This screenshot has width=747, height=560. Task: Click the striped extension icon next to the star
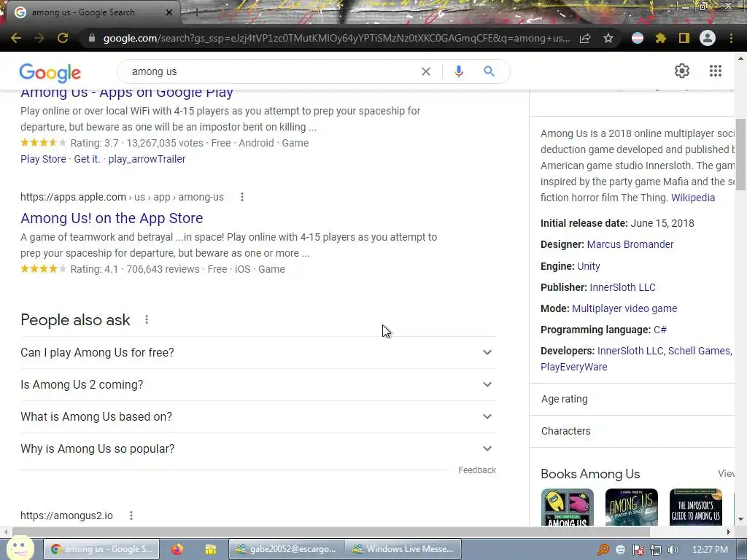coord(638,38)
